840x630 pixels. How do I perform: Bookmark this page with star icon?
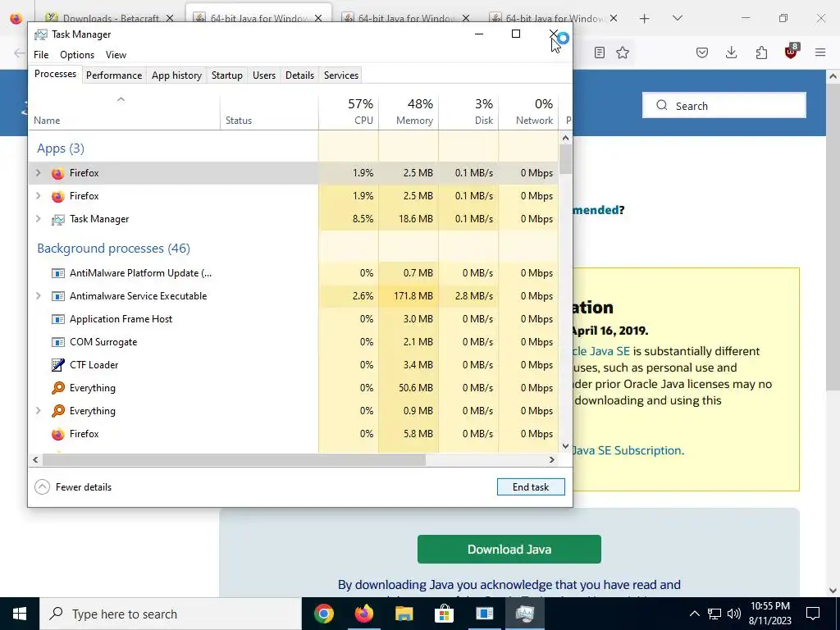[x=623, y=52]
